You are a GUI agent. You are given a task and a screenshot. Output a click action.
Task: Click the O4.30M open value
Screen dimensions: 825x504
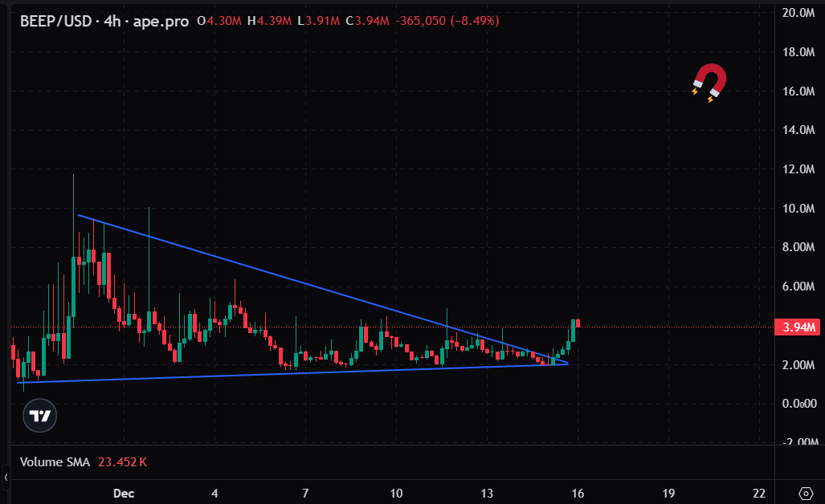(x=219, y=21)
